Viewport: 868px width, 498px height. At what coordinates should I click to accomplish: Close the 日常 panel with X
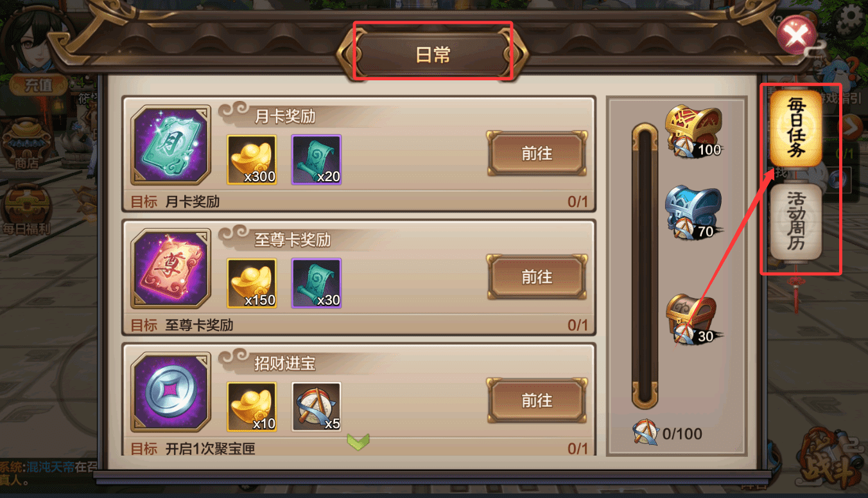[797, 36]
